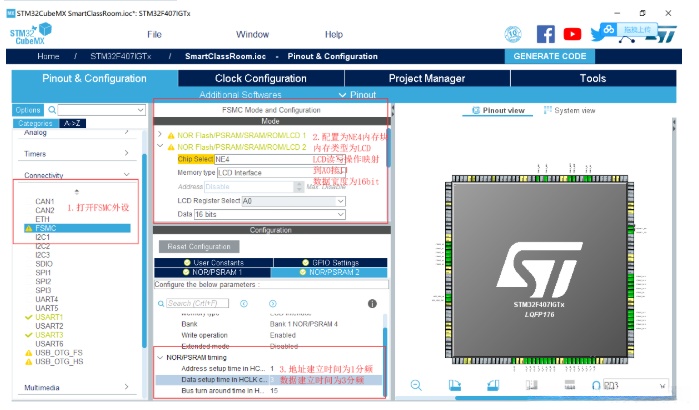Image resolution: width=699 pixels, height=410 pixels.
Task: Open the YouTube link icon
Action: click(572, 34)
